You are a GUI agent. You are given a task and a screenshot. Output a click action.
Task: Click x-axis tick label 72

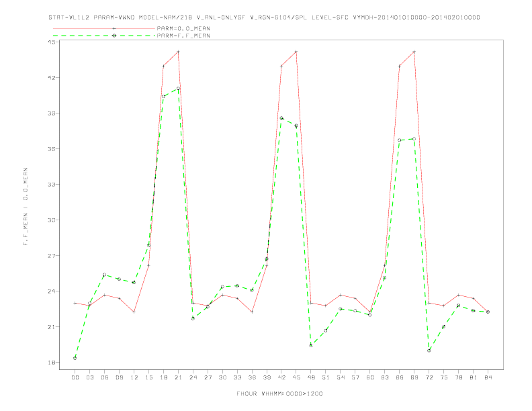[429, 377]
